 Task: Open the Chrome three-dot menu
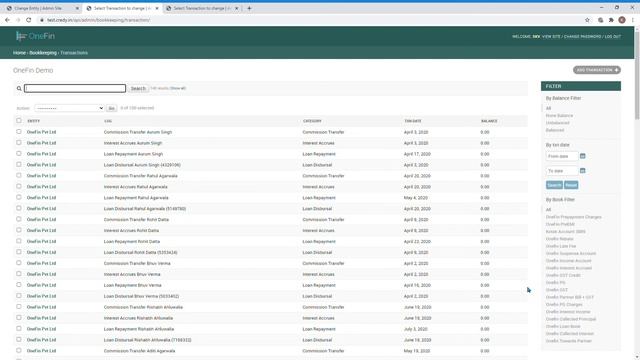(x=633, y=20)
